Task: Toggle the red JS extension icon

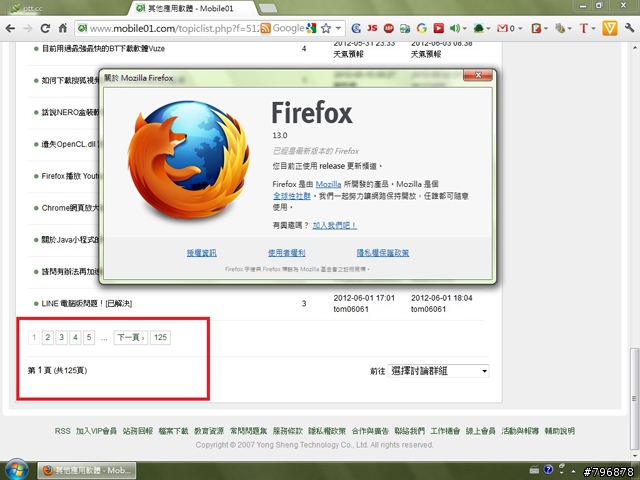Action: coord(372,28)
